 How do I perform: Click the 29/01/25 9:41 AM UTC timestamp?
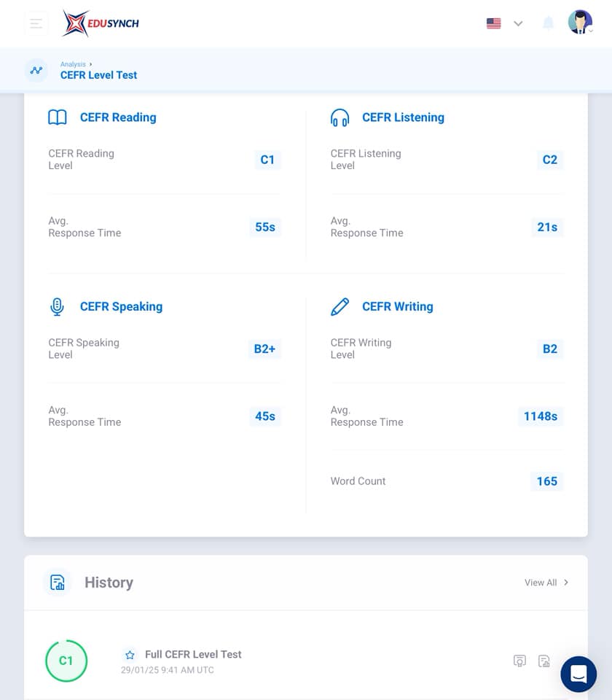tap(168, 670)
